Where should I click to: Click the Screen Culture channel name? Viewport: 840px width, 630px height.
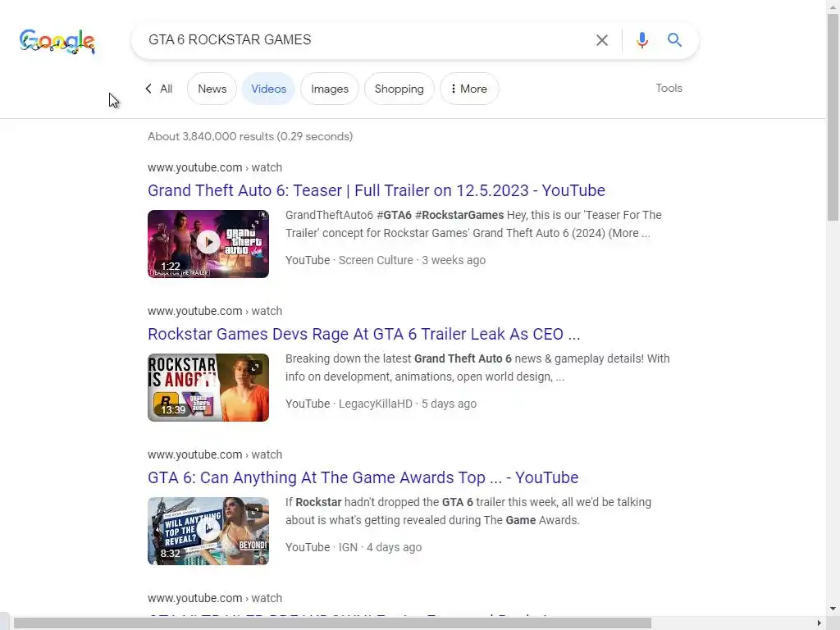(376, 260)
